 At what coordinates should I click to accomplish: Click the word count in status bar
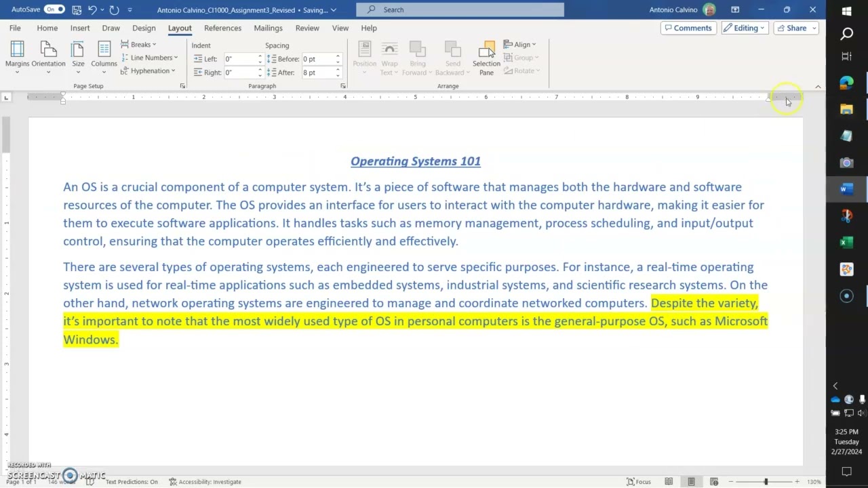(62, 482)
